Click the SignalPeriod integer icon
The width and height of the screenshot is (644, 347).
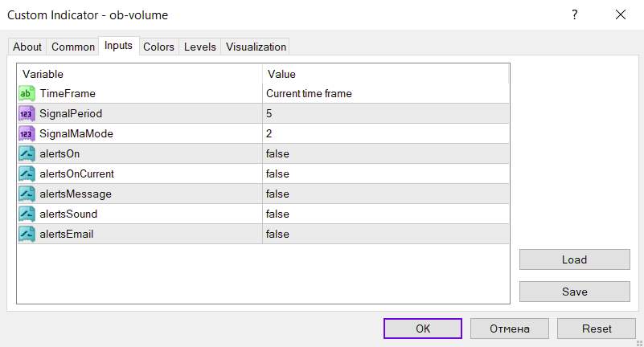27,113
